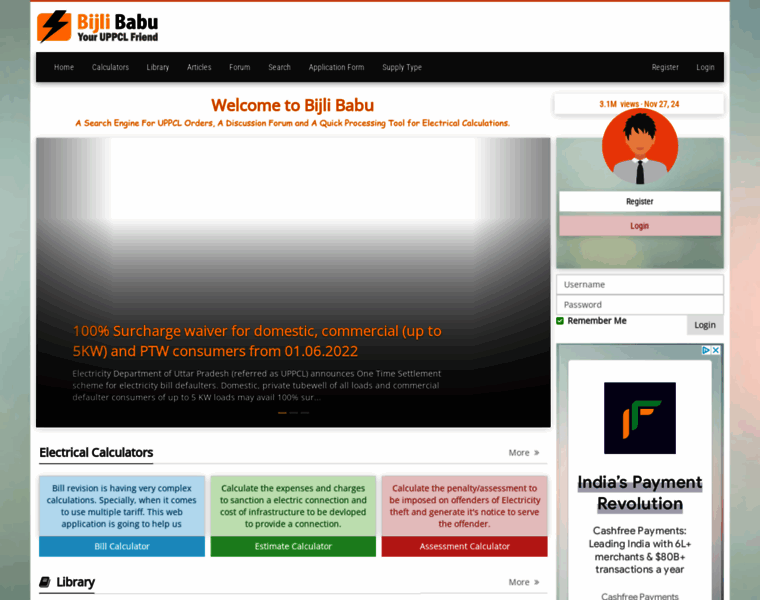The image size is (760, 600).
Task: Open the Bill Calculator button
Action: coord(122,546)
